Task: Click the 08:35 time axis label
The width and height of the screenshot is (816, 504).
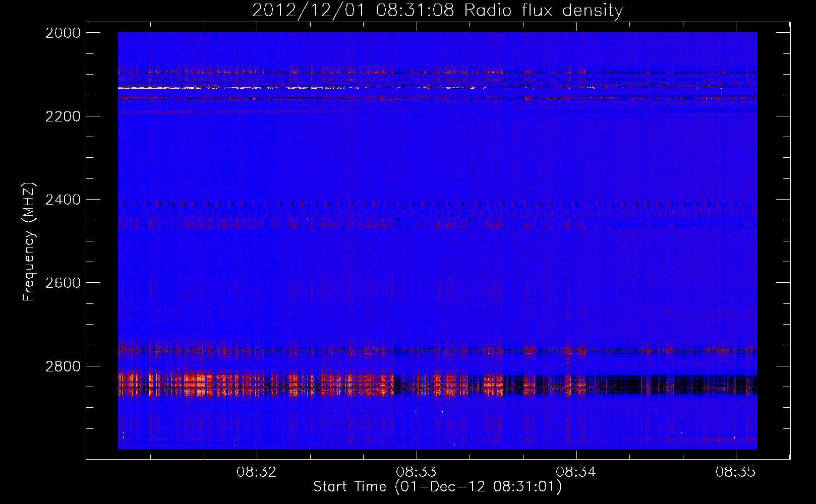Action: click(736, 472)
